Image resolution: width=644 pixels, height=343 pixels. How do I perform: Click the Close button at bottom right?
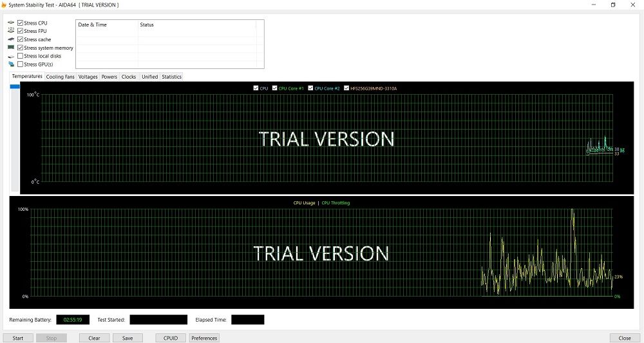click(625, 338)
